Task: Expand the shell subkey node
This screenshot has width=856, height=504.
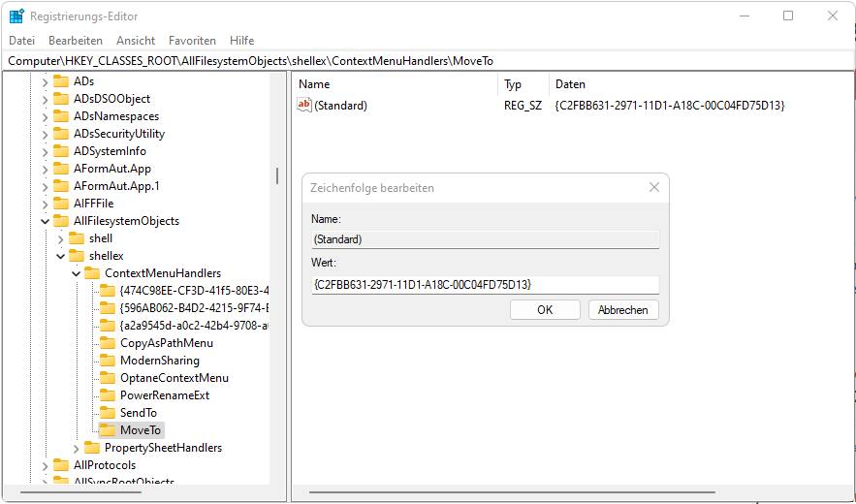Action: pyautogui.click(x=61, y=239)
